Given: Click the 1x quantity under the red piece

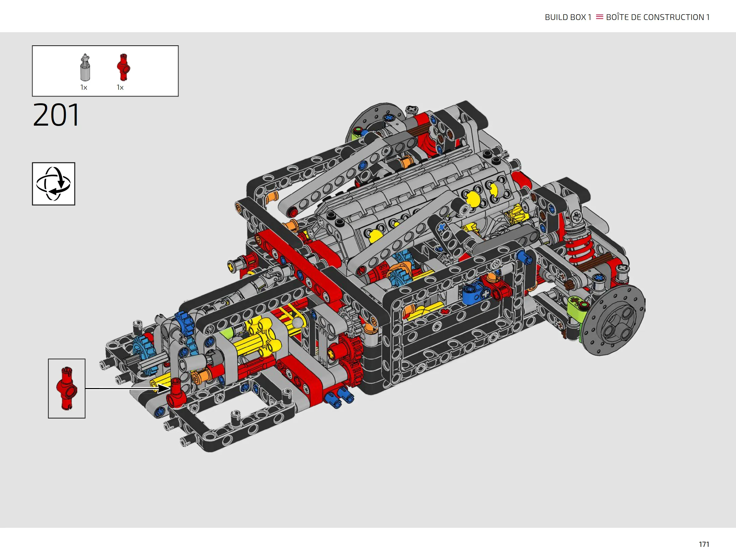Looking at the screenshot, I should (x=120, y=87).
